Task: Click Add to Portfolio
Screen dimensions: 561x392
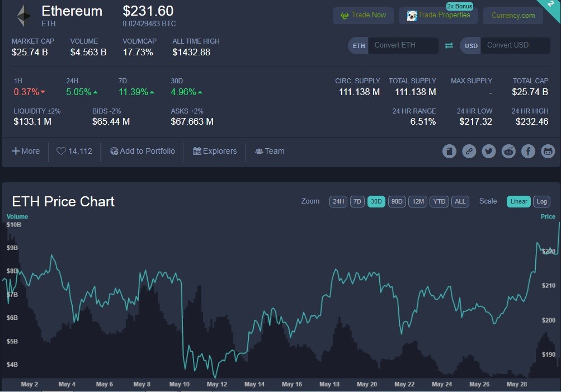Action: click(143, 152)
